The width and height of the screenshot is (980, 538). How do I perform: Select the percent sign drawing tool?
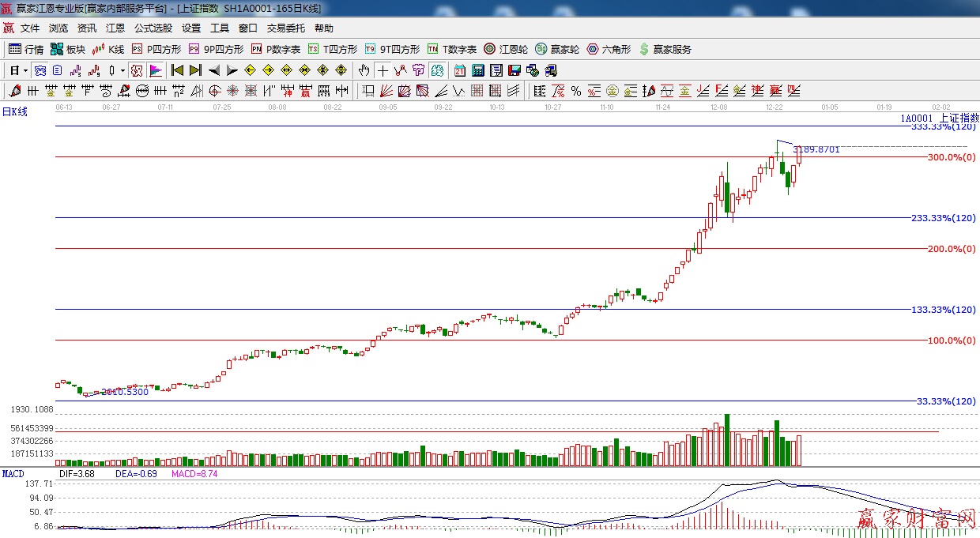click(576, 91)
